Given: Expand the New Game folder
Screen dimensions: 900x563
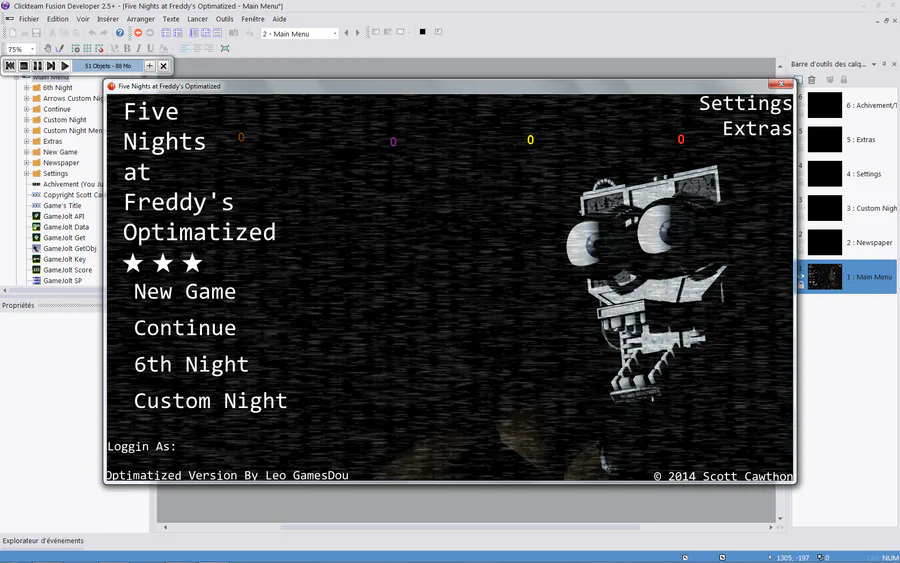Looking at the screenshot, I should pyautogui.click(x=26, y=152).
